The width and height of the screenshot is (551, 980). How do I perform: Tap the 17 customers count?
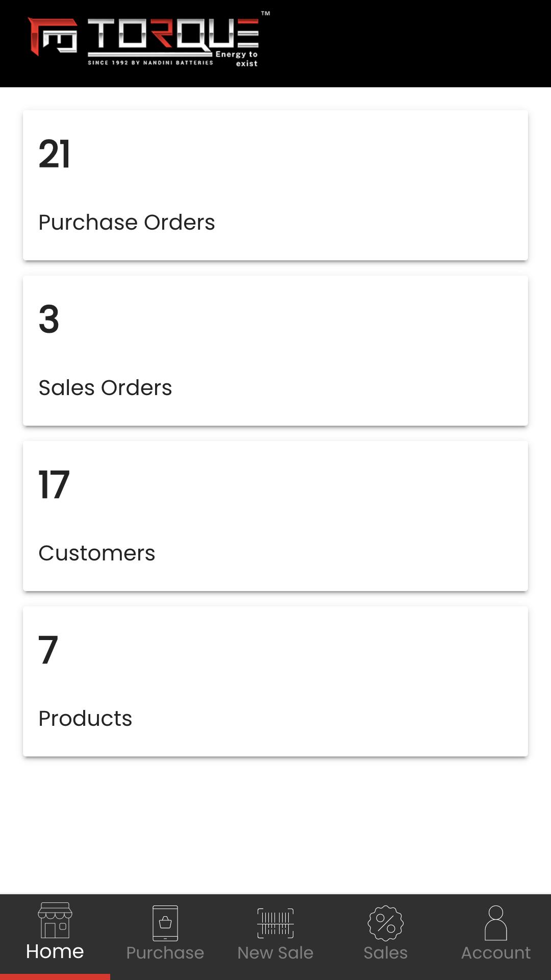coord(54,485)
